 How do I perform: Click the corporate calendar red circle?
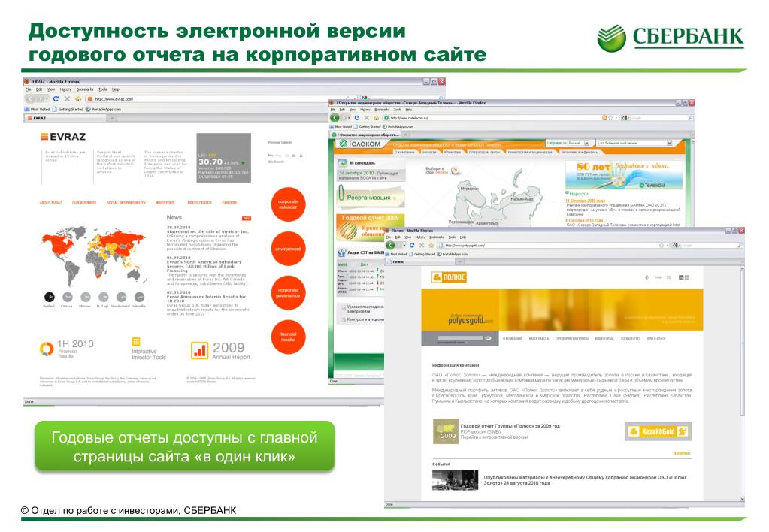(288, 204)
